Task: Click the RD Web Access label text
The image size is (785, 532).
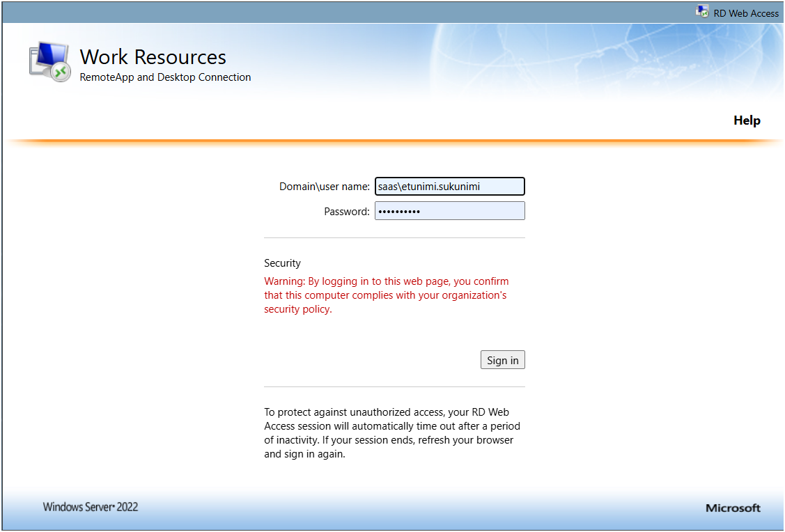Action: (x=746, y=13)
